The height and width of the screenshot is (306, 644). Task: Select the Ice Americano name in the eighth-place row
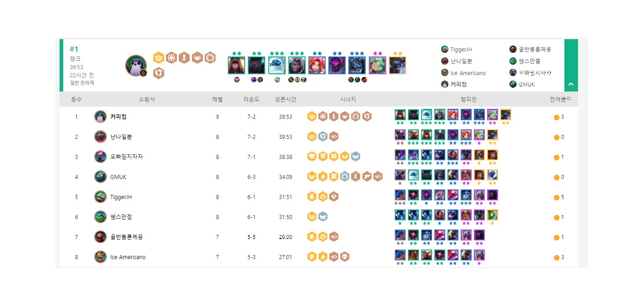[128, 257]
